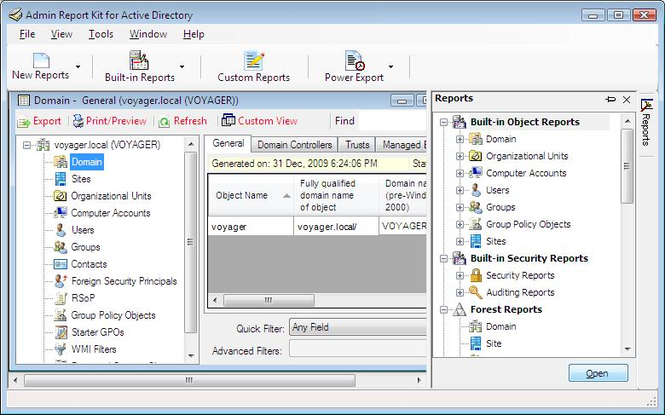Image resolution: width=665 pixels, height=415 pixels.
Task: Select Domain under Forest Reports
Action: pyautogui.click(x=501, y=327)
